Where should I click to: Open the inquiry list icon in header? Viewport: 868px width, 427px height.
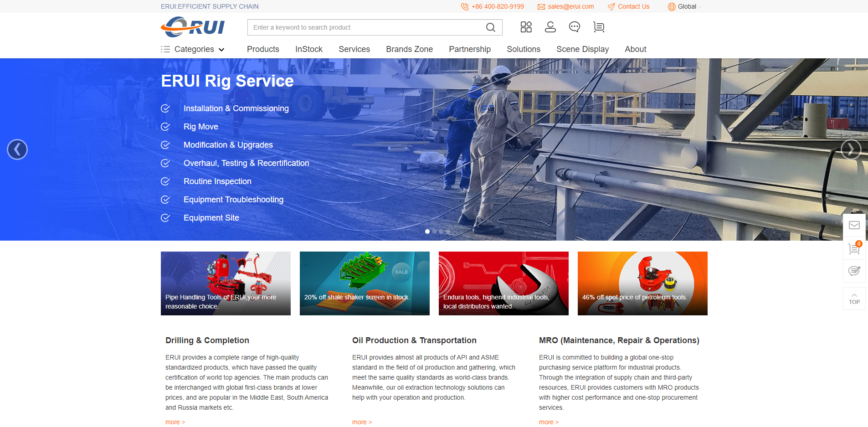click(599, 27)
